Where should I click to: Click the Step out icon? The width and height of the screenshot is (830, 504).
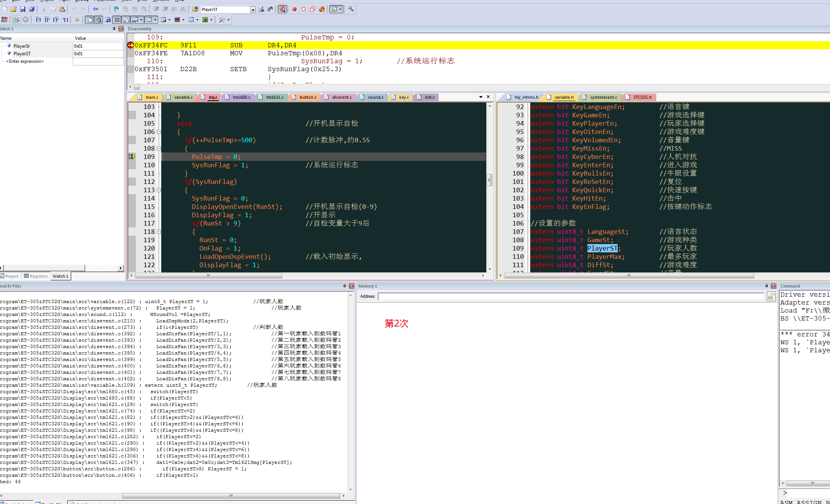[x=56, y=20]
